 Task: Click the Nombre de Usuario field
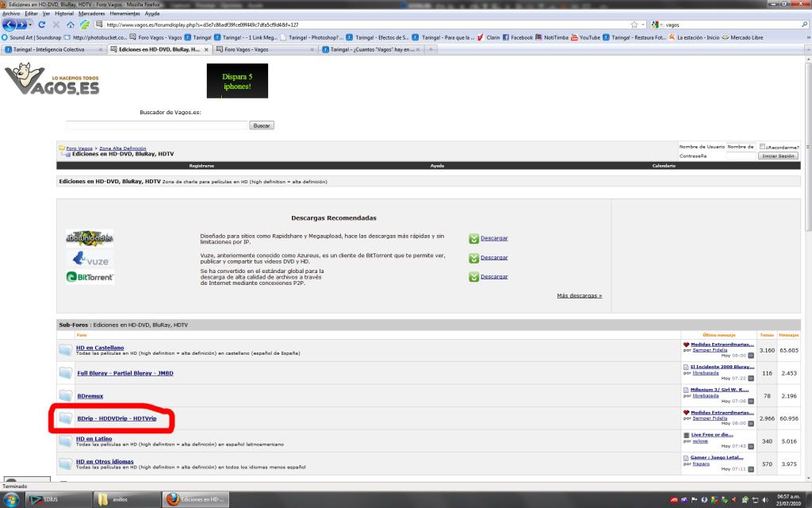[741, 147]
